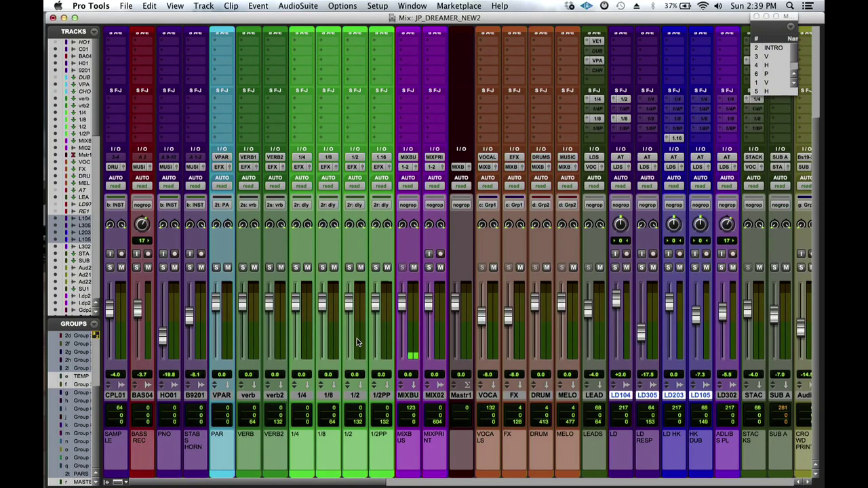Open Groups list popup menu icon
Screen dimensions: 868x488
pyautogui.click(x=94, y=324)
